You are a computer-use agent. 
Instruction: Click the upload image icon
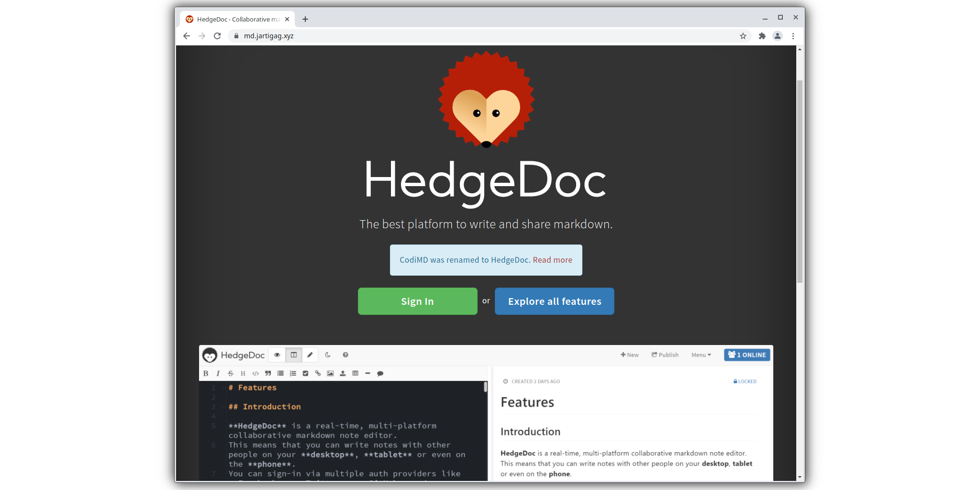pyautogui.click(x=343, y=373)
